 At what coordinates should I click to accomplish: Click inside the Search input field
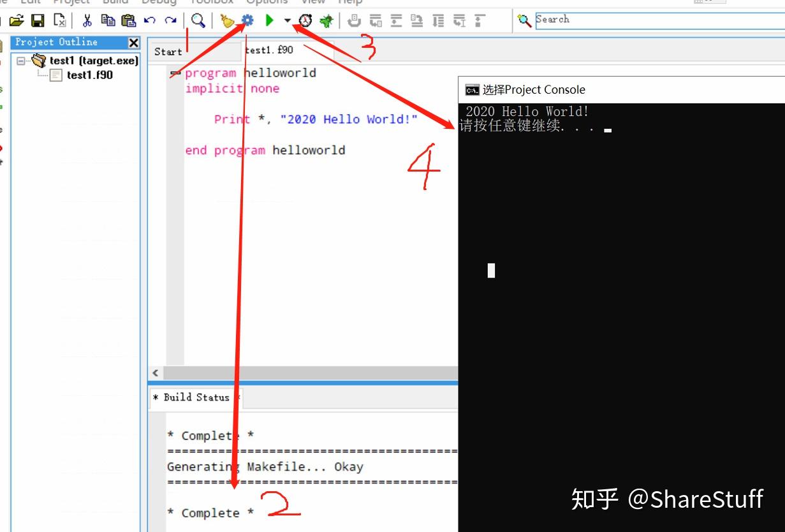(638, 19)
